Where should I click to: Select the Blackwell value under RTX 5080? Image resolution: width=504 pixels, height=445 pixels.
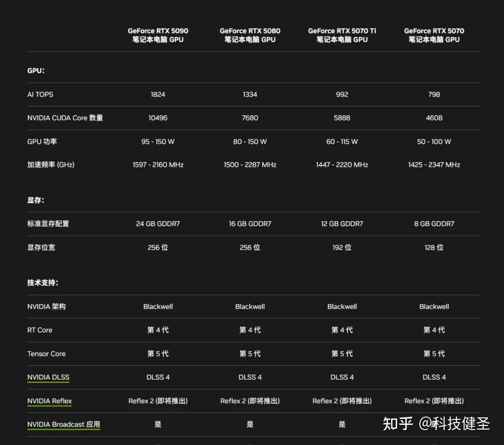[250, 306]
